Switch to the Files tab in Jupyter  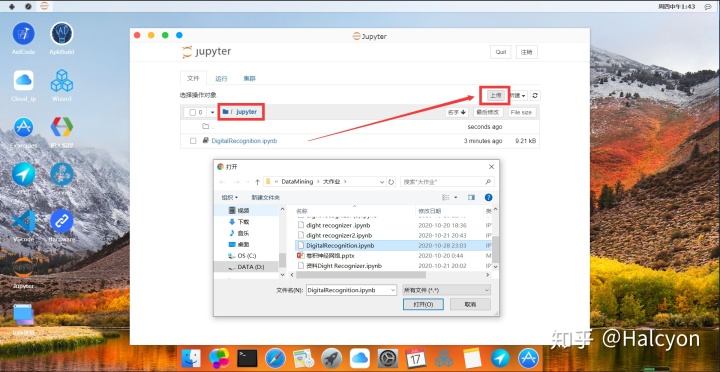tap(193, 79)
